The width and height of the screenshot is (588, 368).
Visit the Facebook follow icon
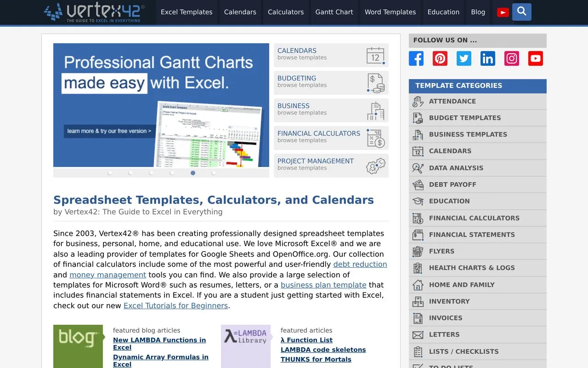coord(416,58)
